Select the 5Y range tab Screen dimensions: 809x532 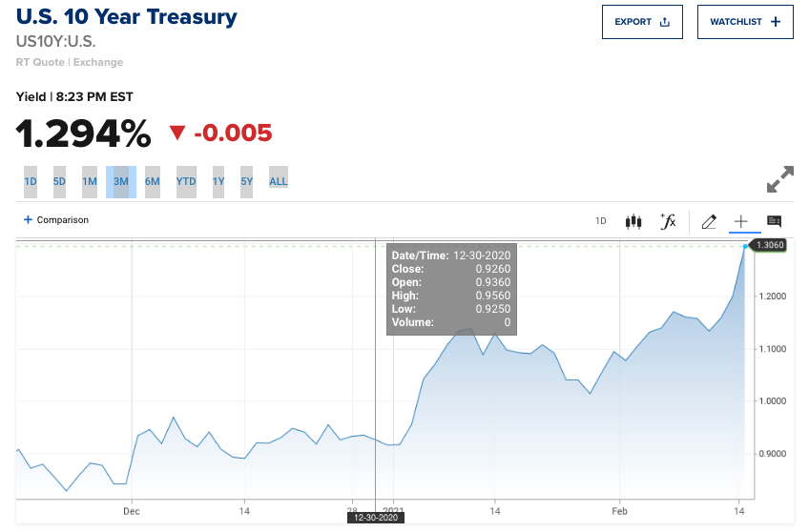pos(246,181)
